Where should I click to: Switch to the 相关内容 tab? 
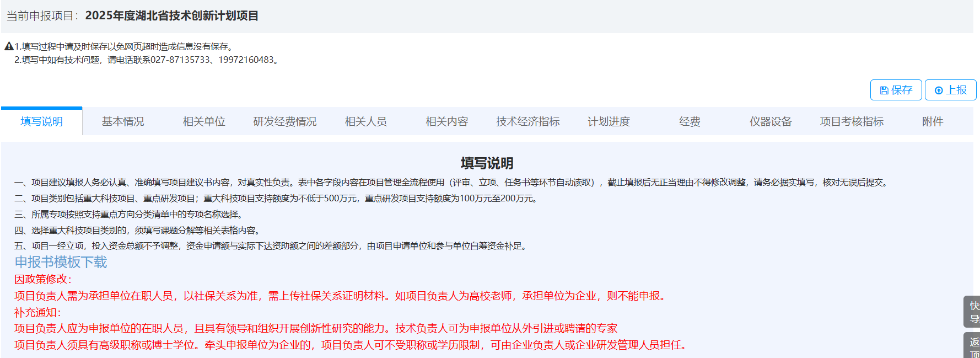[447, 121]
